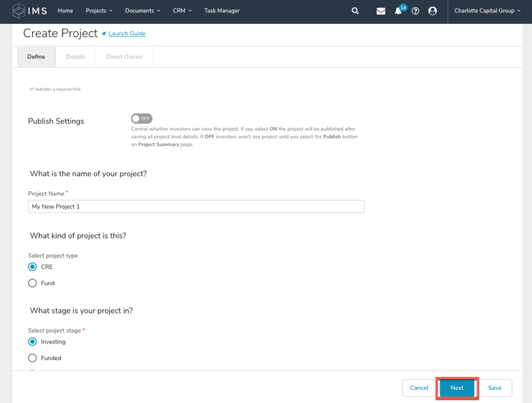Click the Next button
The height and width of the screenshot is (403, 532).
point(457,388)
